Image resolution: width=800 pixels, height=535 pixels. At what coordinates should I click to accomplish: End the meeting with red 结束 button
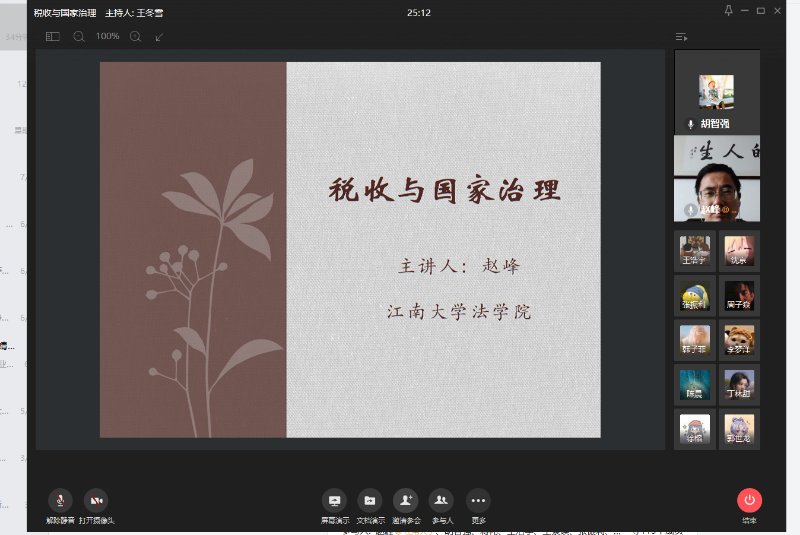pos(749,501)
